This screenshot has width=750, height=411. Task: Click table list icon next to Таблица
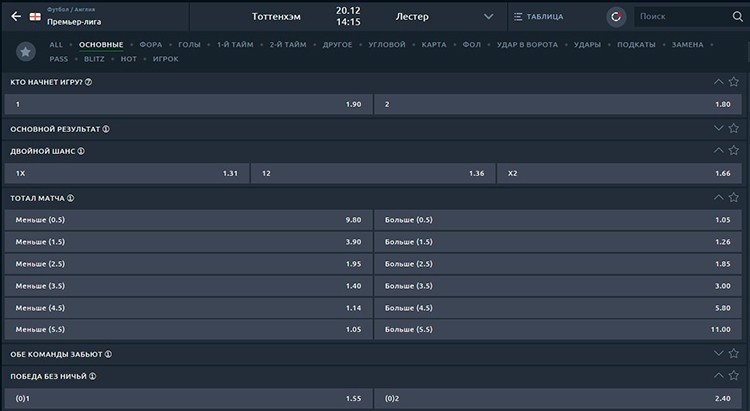[x=518, y=17]
